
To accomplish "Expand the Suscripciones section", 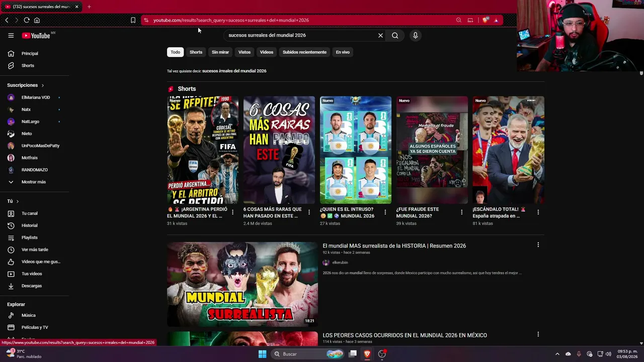I will [26, 85].
